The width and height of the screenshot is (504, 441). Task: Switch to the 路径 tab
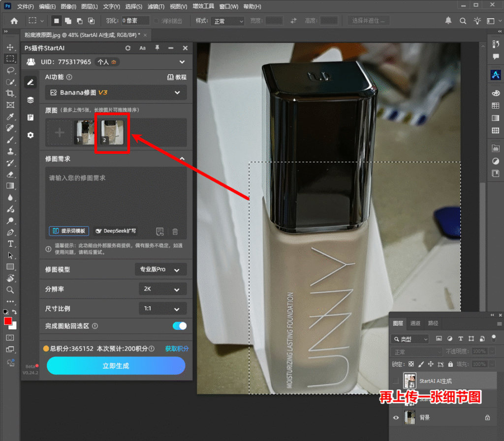433,323
